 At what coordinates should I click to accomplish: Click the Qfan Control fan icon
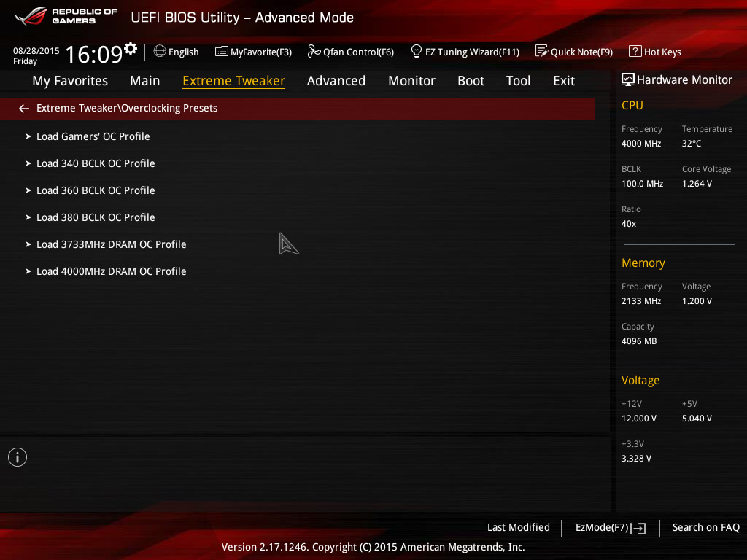pyautogui.click(x=314, y=51)
